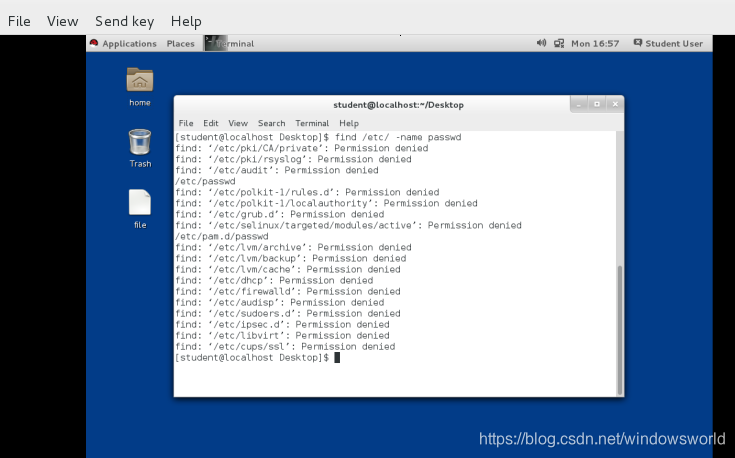Click the '/etc/dhcp' permission denied line
Viewport: 735px width, 458px height.
(274, 280)
